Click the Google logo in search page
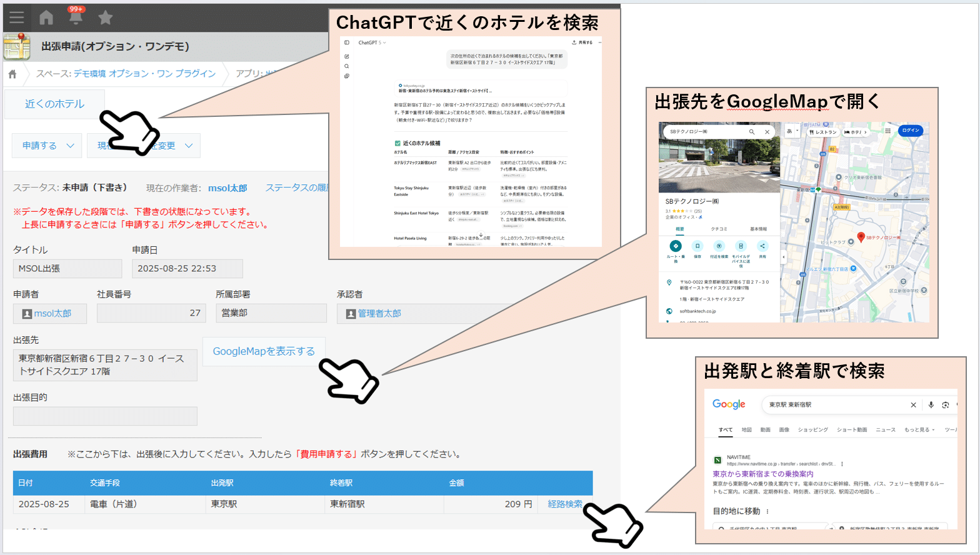Image resolution: width=980 pixels, height=555 pixels. (x=729, y=404)
